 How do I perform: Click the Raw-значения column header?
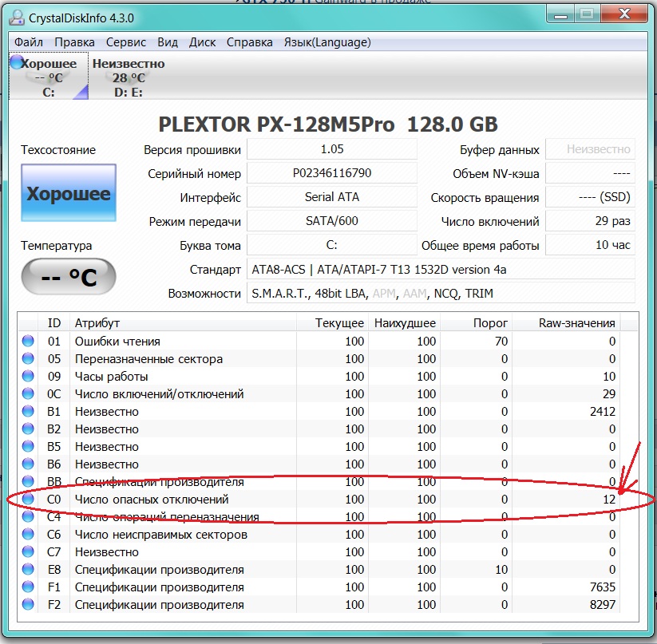click(x=566, y=323)
